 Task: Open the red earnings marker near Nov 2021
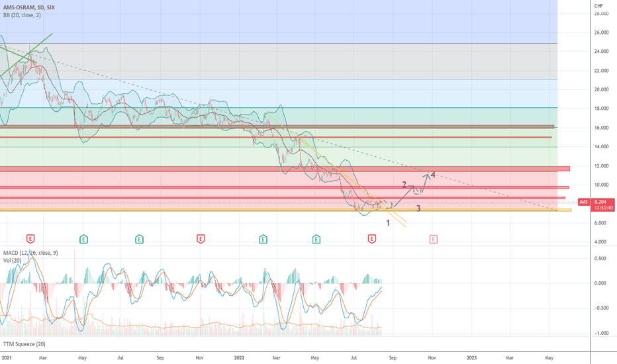201,238
